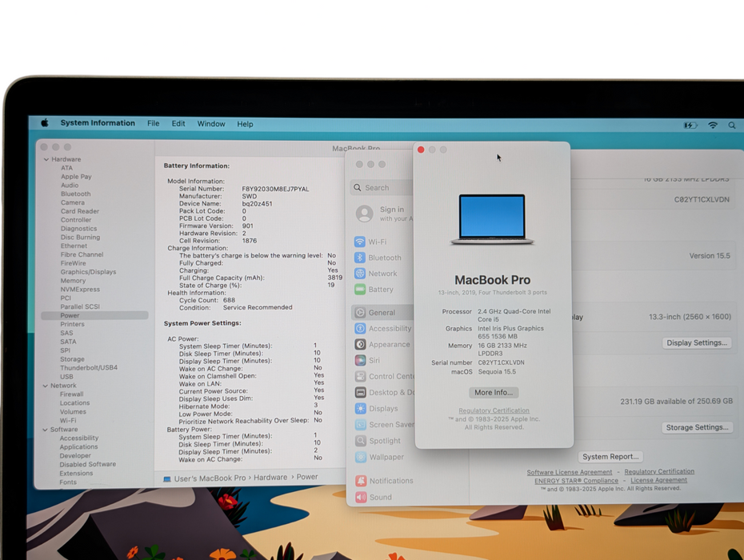Open the System Information menu

click(98, 123)
